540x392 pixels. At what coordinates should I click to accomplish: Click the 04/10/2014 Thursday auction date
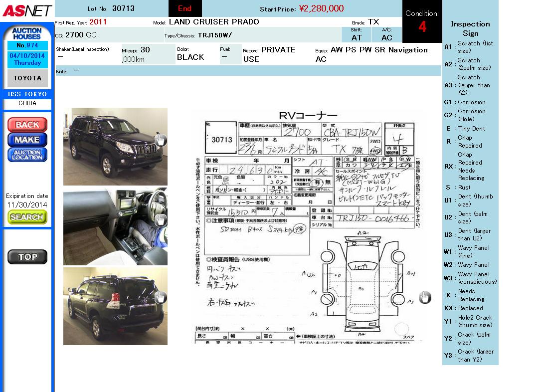pos(27,59)
